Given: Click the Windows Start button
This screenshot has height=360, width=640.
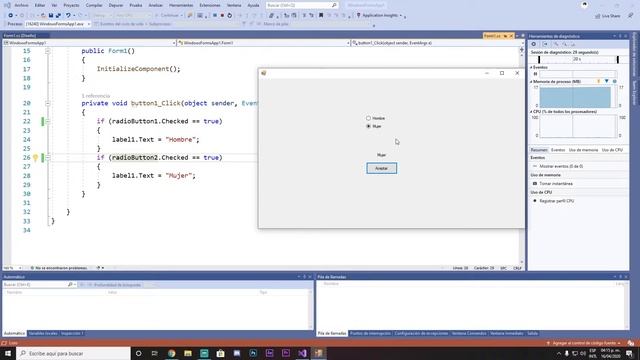Looking at the screenshot, I should (8, 353).
